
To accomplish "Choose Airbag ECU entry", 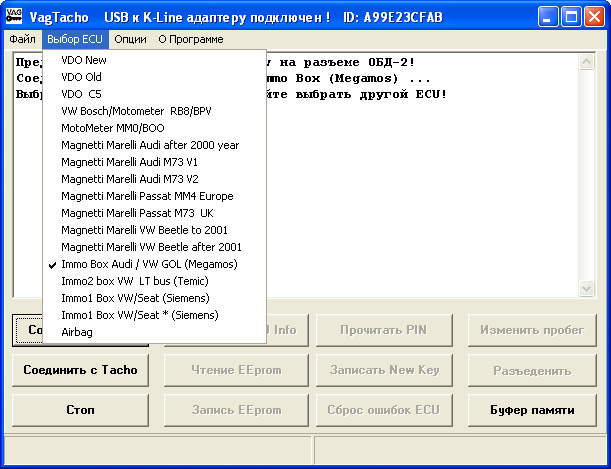I will [x=154, y=332].
